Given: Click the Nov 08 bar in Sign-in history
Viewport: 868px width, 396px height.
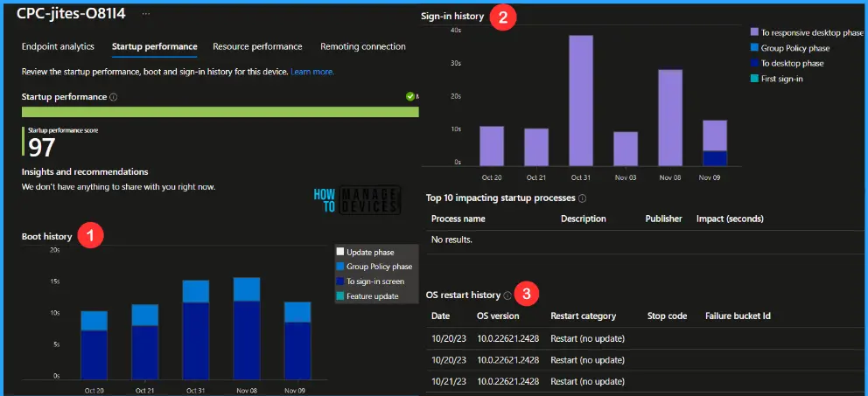Looking at the screenshot, I should (670, 118).
